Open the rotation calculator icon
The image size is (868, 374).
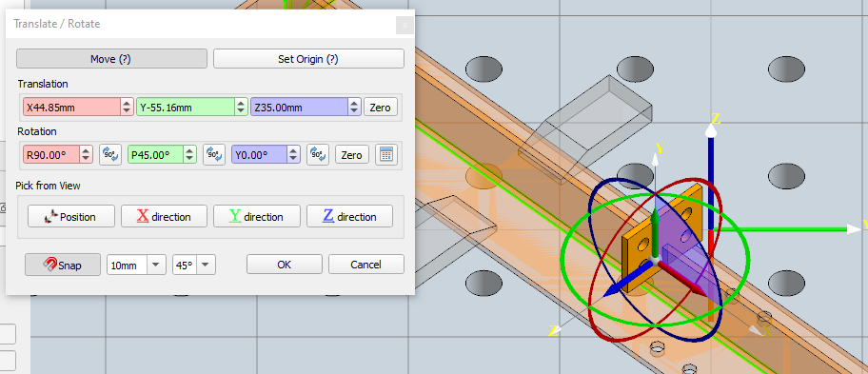pos(386,155)
